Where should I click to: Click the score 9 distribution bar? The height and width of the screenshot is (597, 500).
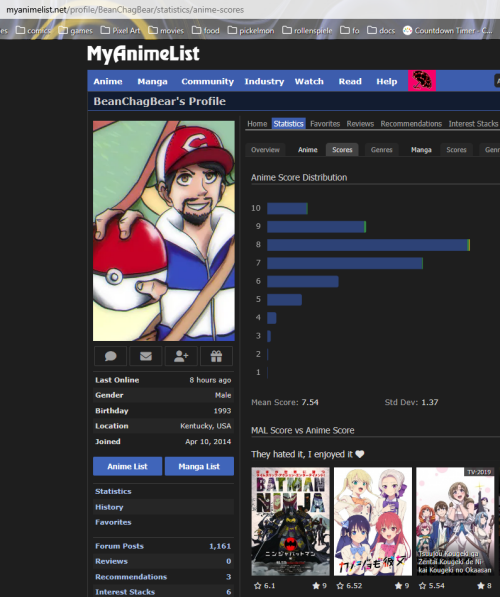pyautogui.click(x=316, y=227)
